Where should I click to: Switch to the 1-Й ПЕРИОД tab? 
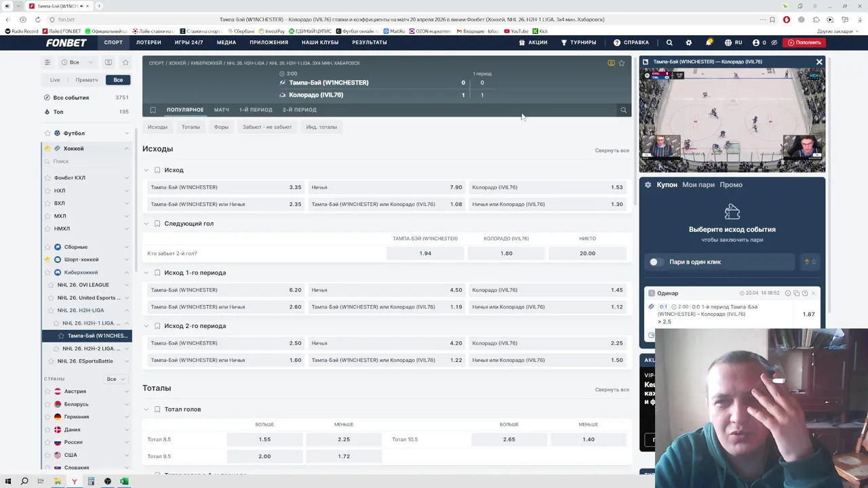click(x=256, y=110)
